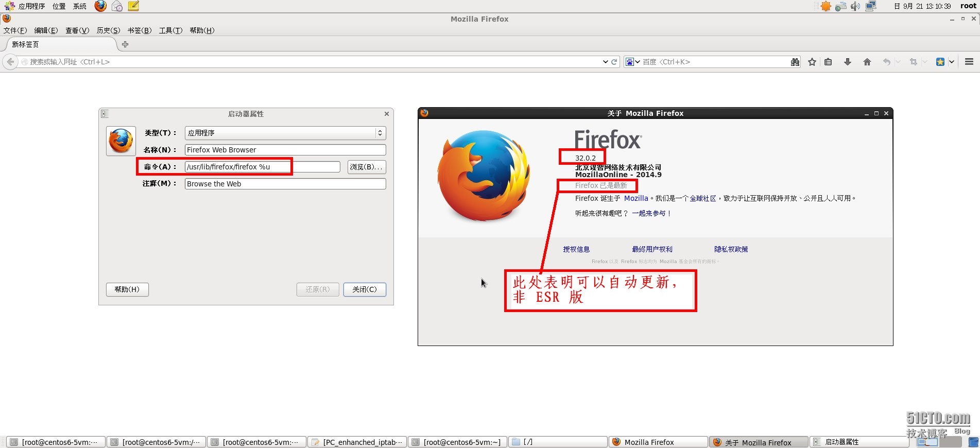This screenshot has height=448, width=980.
Task: Launch Firefox from the top panel icon
Action: pyautogui.click(x=100, y=6)
